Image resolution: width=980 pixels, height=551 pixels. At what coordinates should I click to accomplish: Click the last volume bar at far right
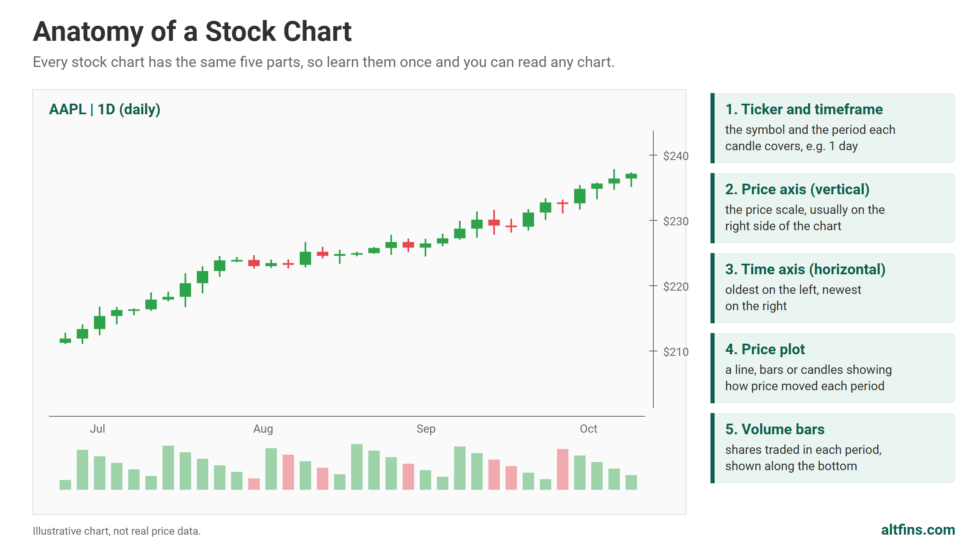point(631,482)
